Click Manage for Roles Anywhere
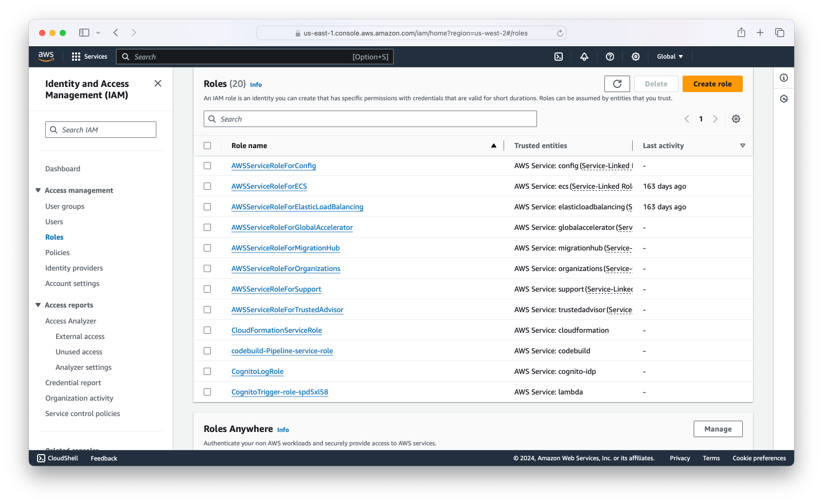Viewport: 823px width, 504px height. (x=718, y=429)
